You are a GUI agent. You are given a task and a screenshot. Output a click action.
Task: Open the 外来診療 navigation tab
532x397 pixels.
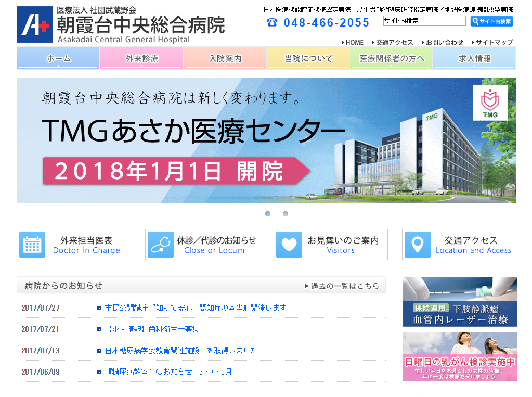tap(142, 58)
